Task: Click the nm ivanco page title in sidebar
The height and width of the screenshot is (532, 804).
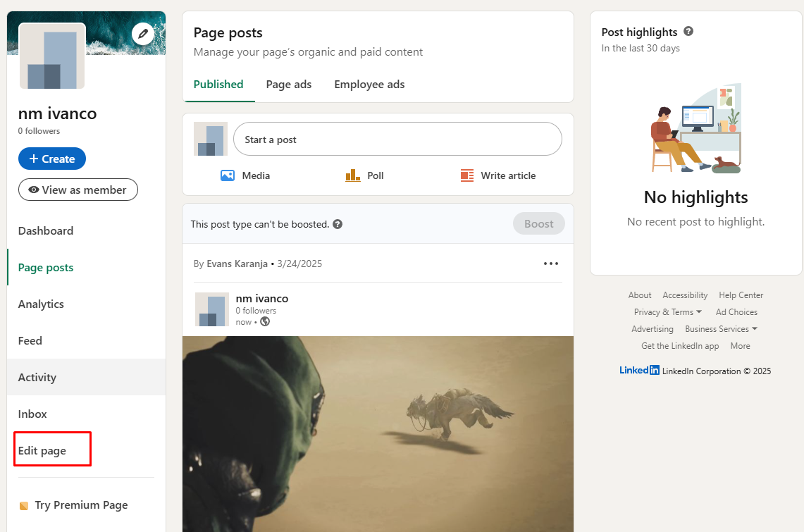Action: pyautogui.click(x=58, y=113)
